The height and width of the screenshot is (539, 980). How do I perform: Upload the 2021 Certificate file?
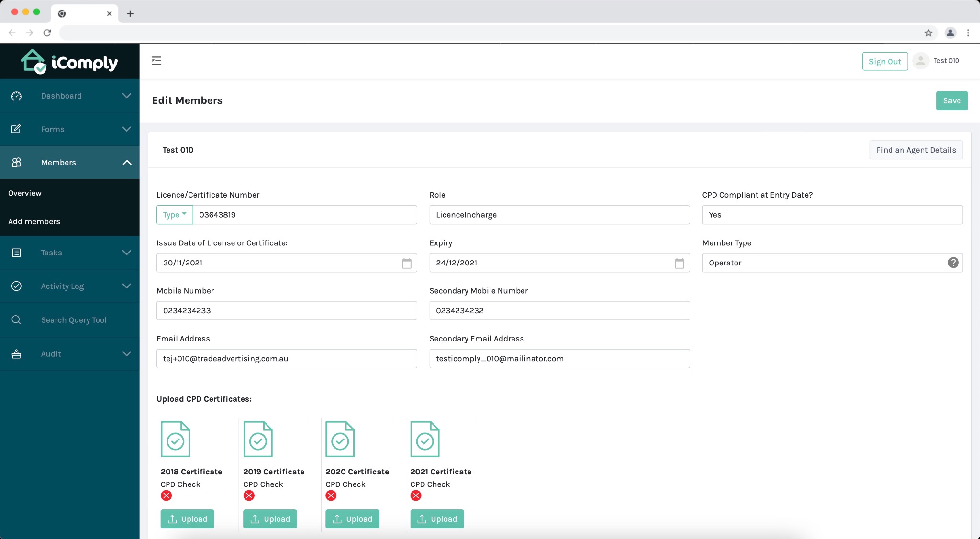click(437, 519)
